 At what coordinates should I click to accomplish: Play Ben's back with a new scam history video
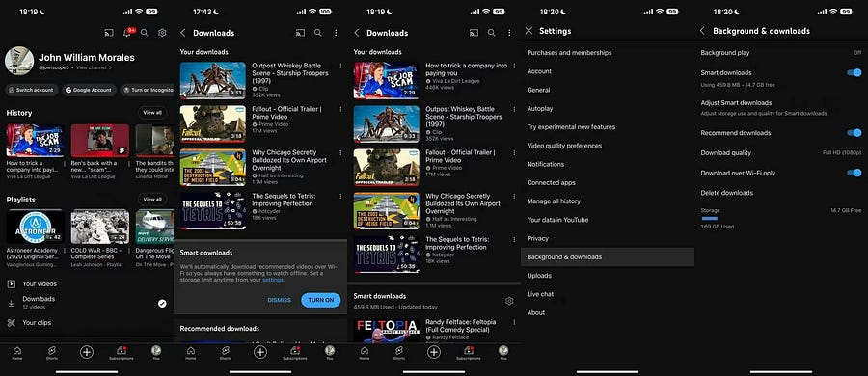[x=100, y=141]
